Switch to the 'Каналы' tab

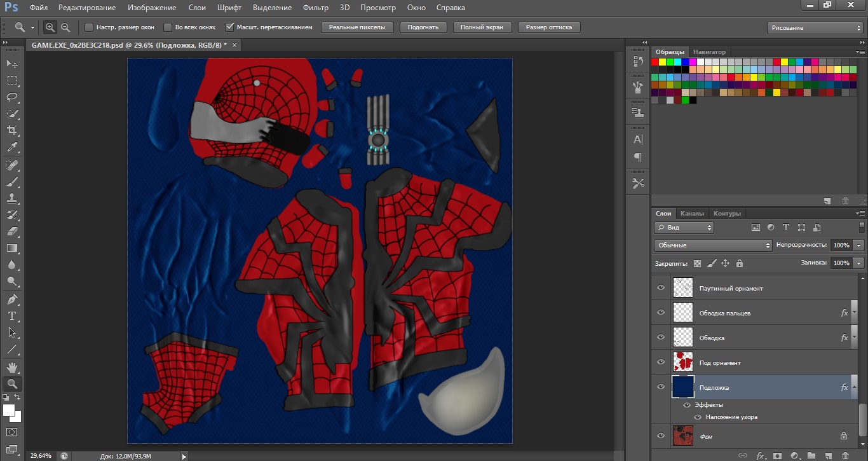tap(692, 214)
